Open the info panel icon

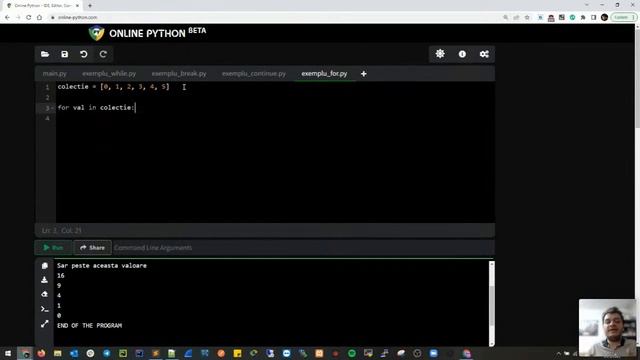[462, 54]
